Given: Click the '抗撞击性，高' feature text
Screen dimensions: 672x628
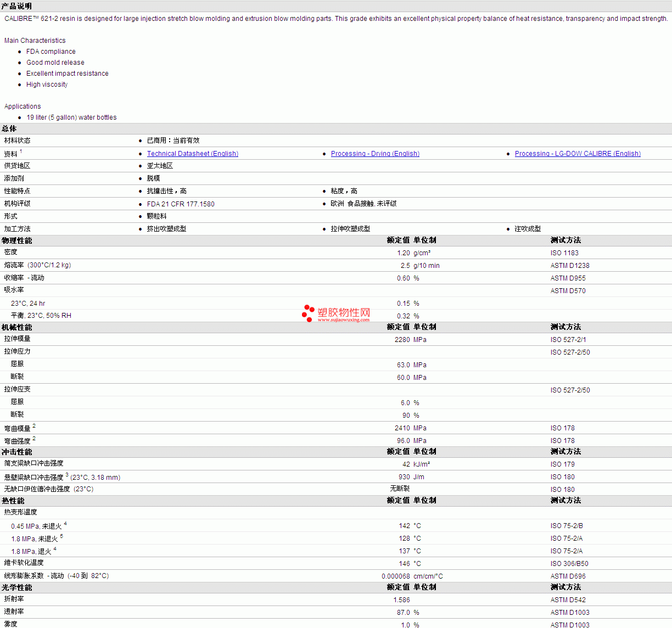Looking at the screenshot, I should (167, 191).
